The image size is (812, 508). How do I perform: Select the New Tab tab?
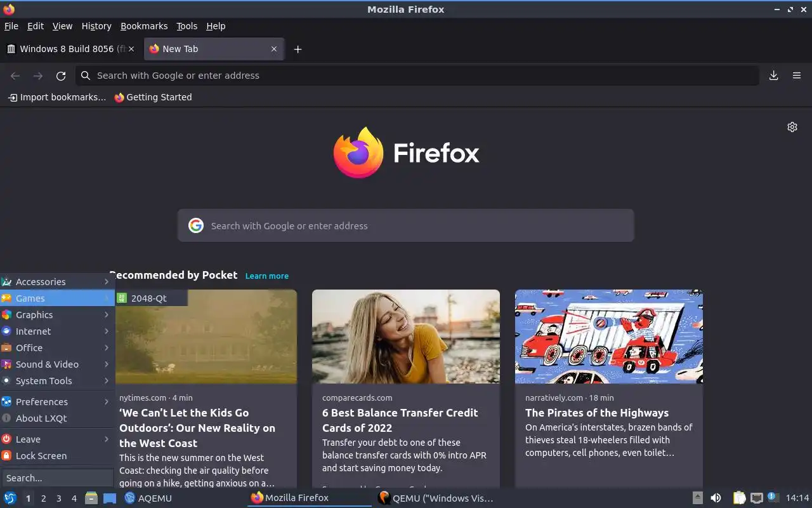pos(214,49)
